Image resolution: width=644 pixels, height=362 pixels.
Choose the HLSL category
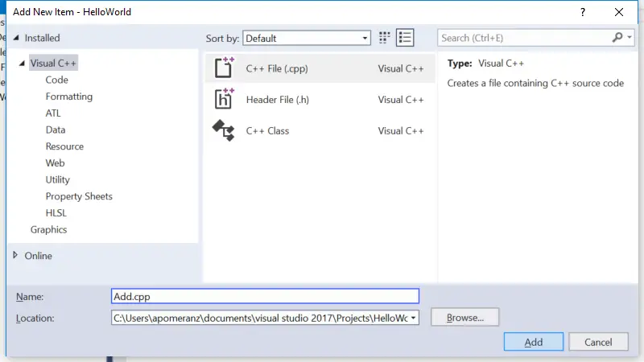[56, 213]
